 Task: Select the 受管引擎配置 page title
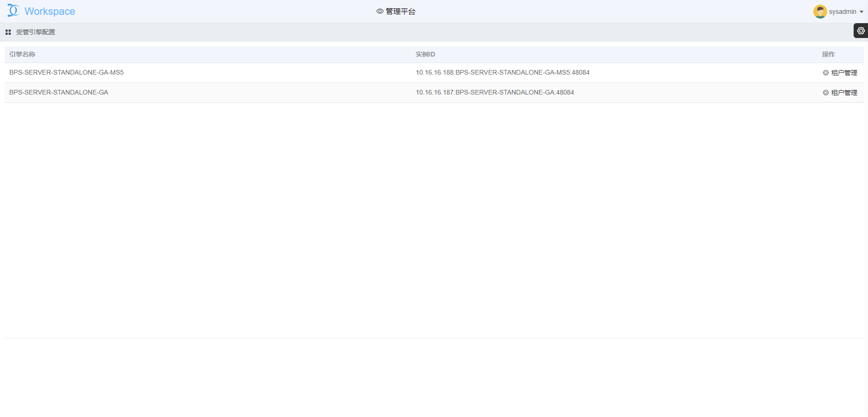pyautogui.click(x=36, y=32)
